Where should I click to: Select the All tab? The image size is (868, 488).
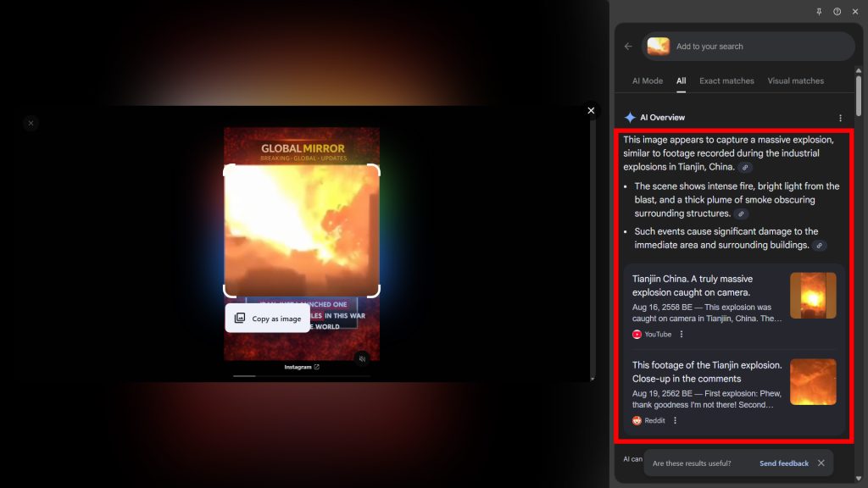point(681,80)
